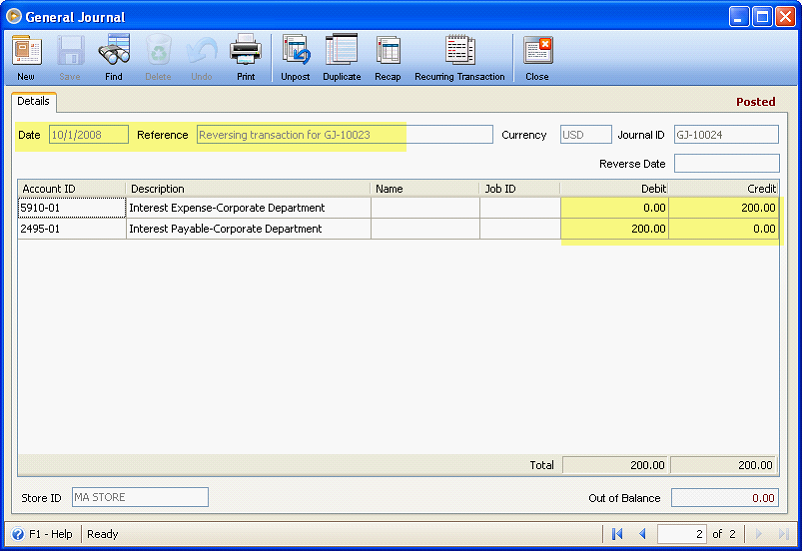Viewport: 803px width, 552px height.
Task: Click debit cell 0.00 in Interest Expense row
Action: coord(615,208)
